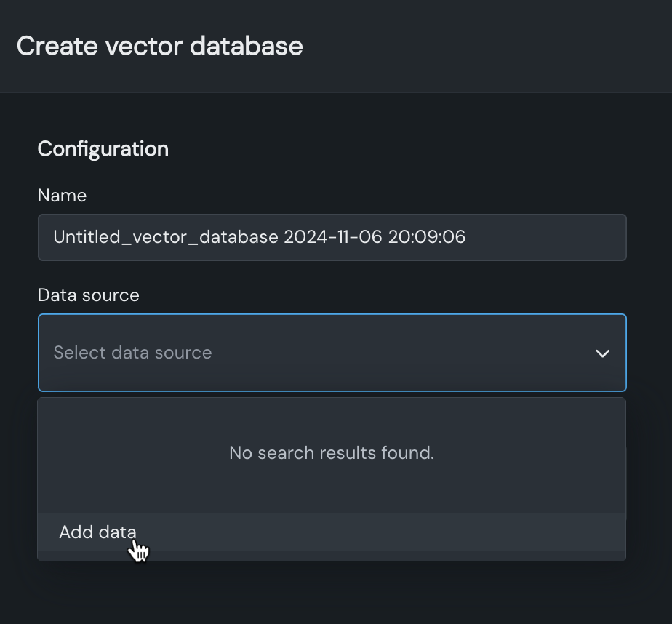Open the Select data source dropdown

pyautogui.click(x=332, y=353)
